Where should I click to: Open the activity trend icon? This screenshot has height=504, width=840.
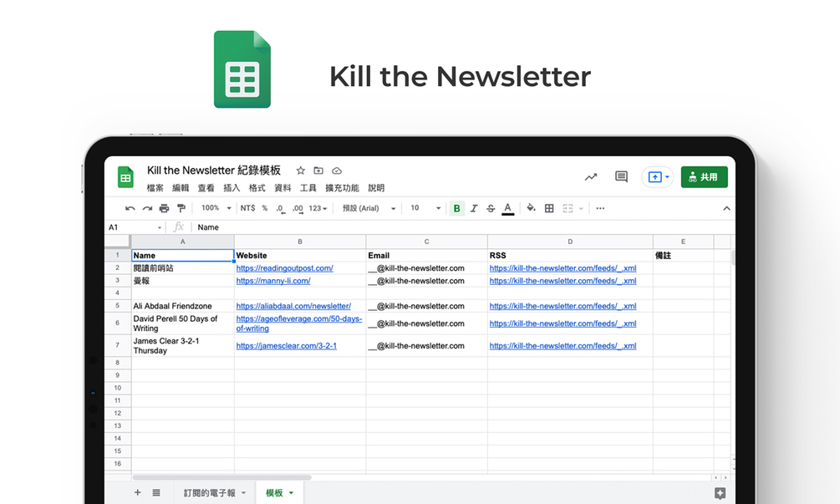[x=590, y=176]
